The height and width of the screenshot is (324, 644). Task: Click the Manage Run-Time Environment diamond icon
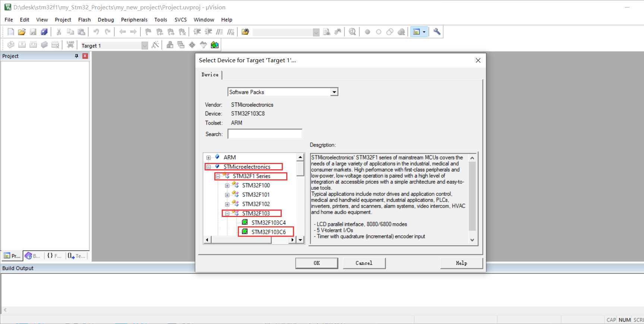pyautogui.click(x=192, y=45)
